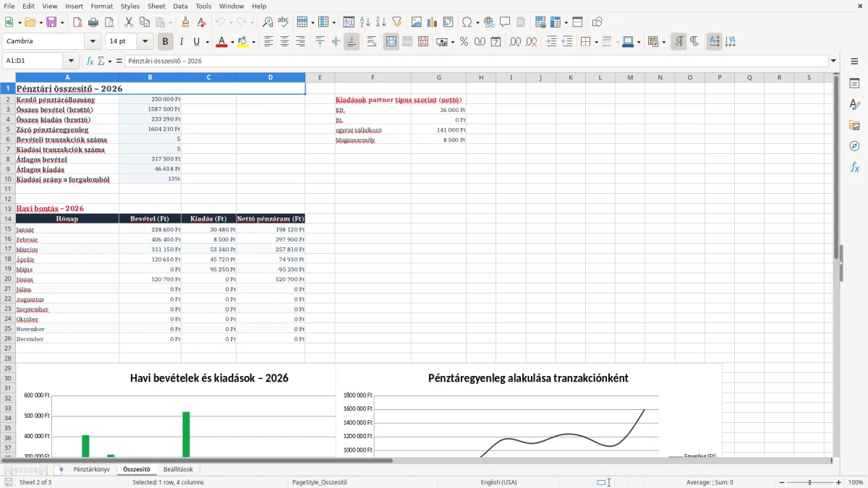Select Clone Formatting paintbrush
868x488 pixels.
coord(186,22)
